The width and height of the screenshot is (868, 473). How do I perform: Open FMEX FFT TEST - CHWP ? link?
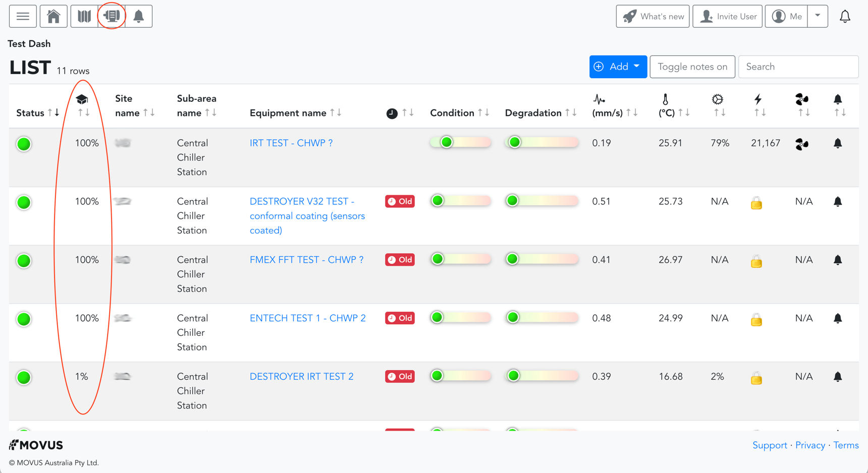pos(306,260)
